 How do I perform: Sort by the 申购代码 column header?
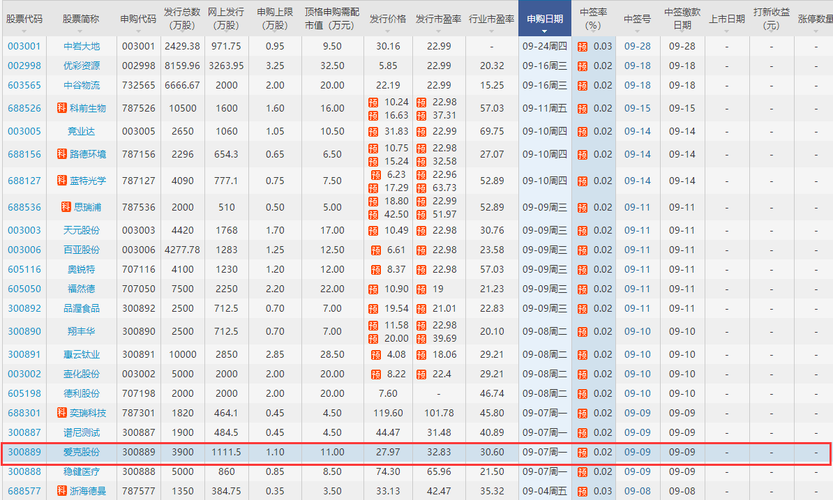click(138, 19)
